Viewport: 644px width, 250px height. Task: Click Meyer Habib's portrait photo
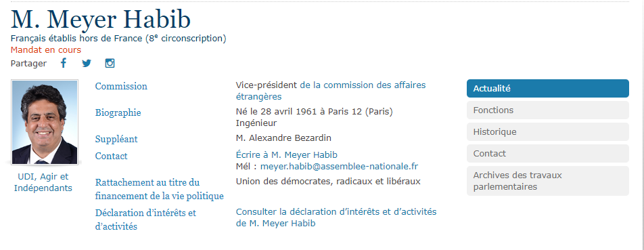[45, 122]
